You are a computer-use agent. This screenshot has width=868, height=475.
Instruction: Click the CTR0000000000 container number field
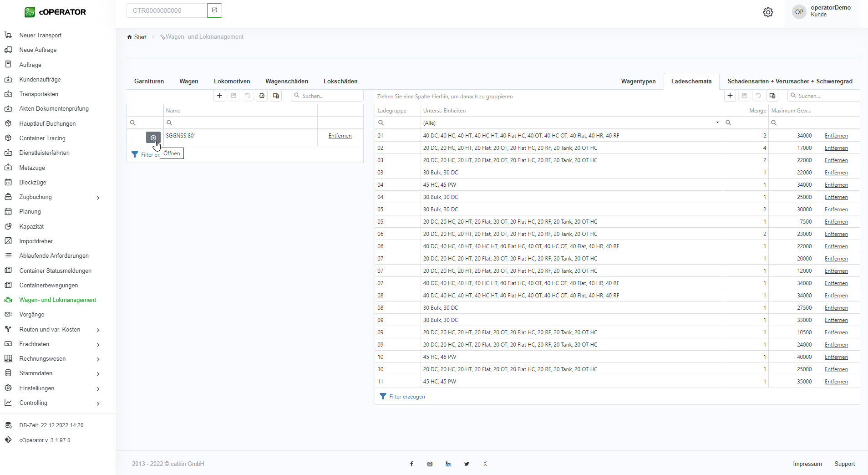(x=167, y=10)
